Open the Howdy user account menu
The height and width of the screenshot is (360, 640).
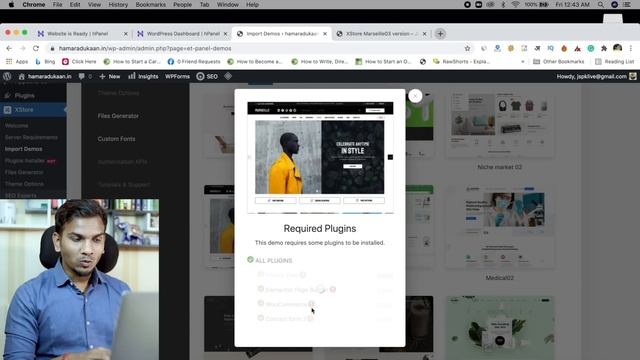(596, 76)
